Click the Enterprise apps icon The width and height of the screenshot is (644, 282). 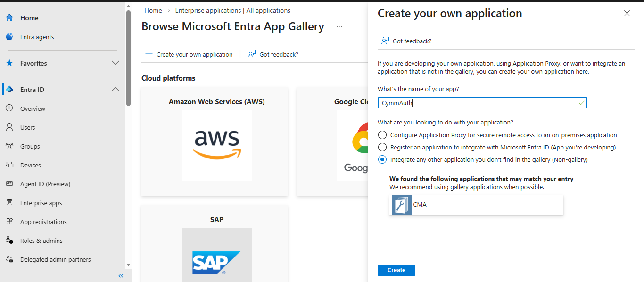click(x=9, y=203)
